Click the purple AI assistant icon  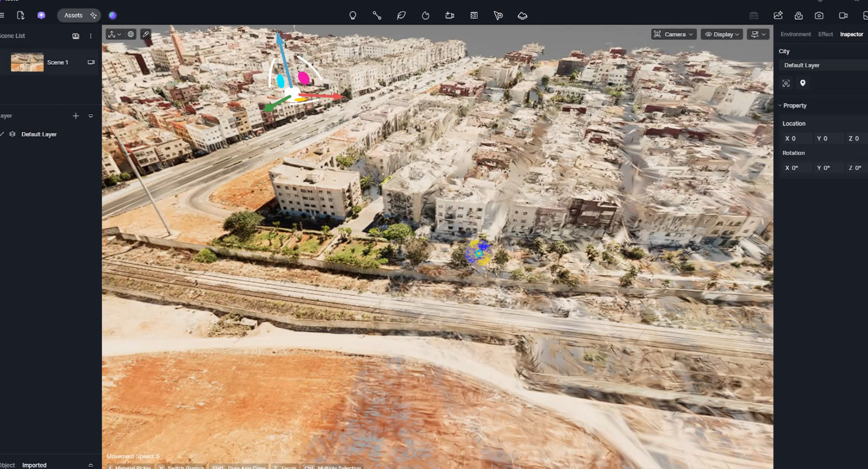point(41,16)
